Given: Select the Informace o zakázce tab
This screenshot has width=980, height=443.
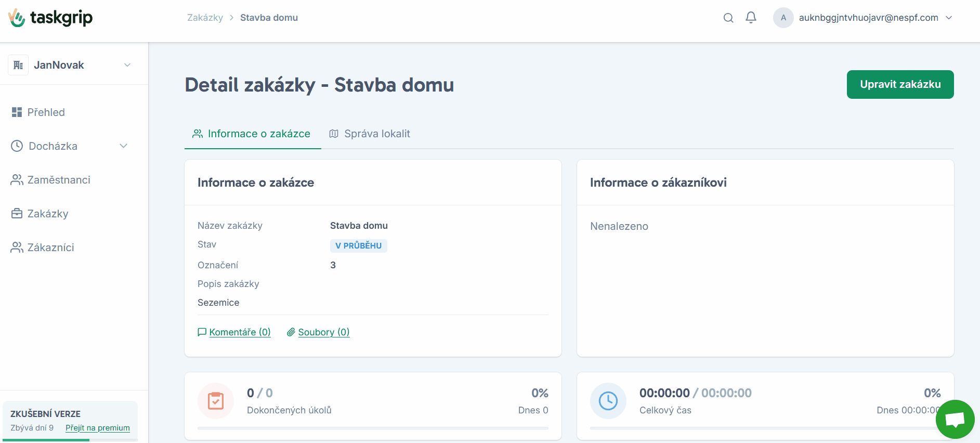Looking at the screenshot, I should coord(252,134).
